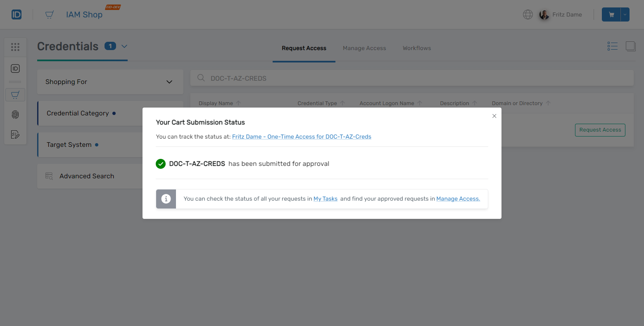Viewport: 644px width, 326px height.
Task: Open the small cart icon near IAM Shop
Action: [x=50, y=14]
